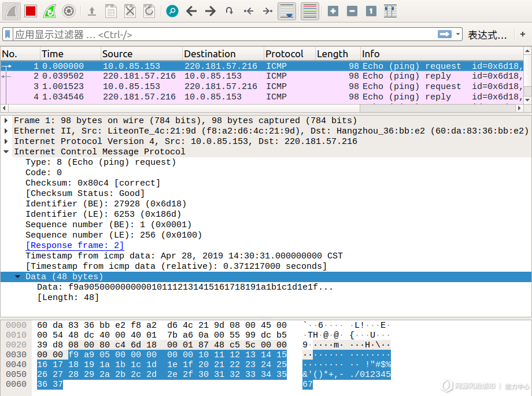Viewport: 532px width, 396px height.
Task: Select Checksum Status: Good line
Action: pos(85,194)
